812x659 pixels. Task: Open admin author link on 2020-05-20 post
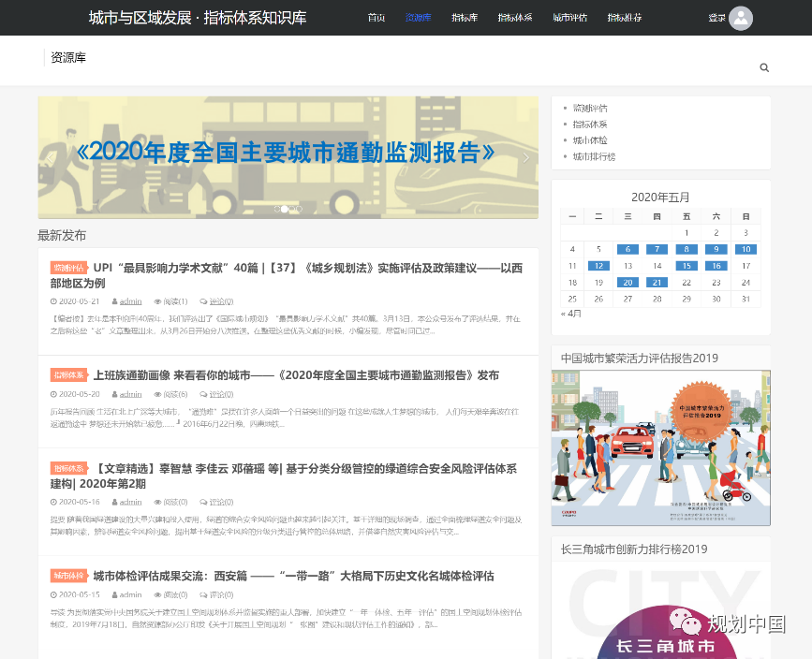coord(130,394)
